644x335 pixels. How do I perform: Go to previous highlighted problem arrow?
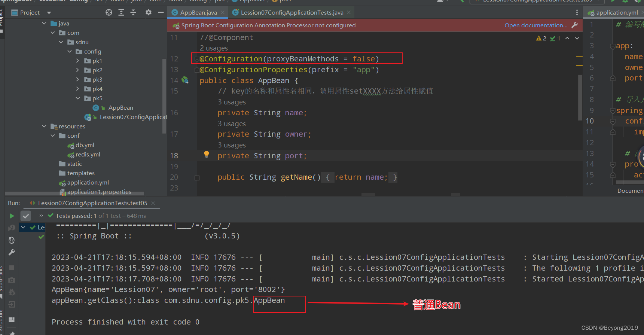coord(567,38)
